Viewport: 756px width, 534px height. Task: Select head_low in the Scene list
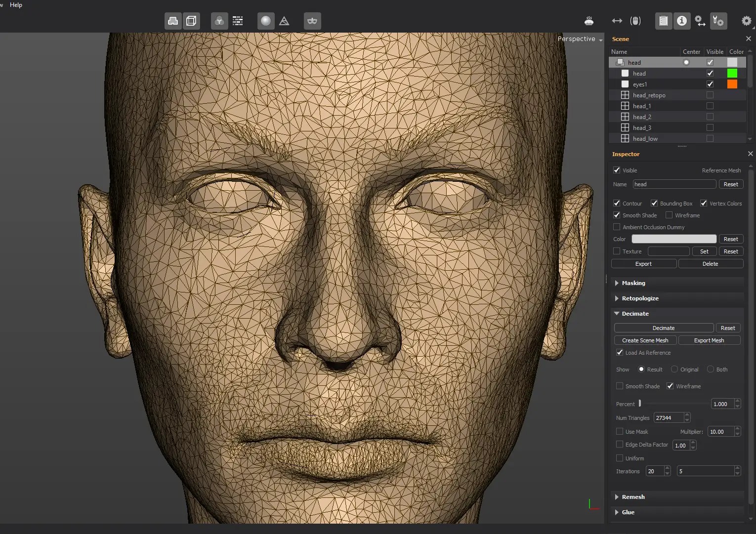(645, 139)
